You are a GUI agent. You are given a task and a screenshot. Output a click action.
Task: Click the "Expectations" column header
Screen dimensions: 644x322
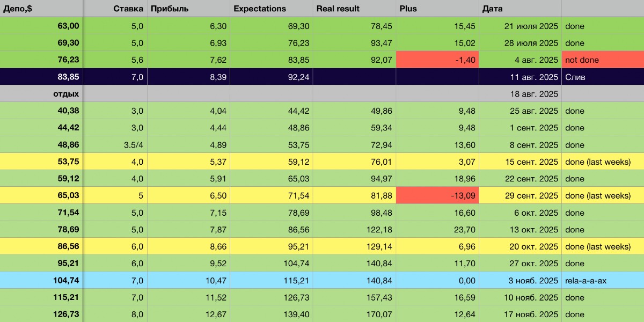click(271, 9)
